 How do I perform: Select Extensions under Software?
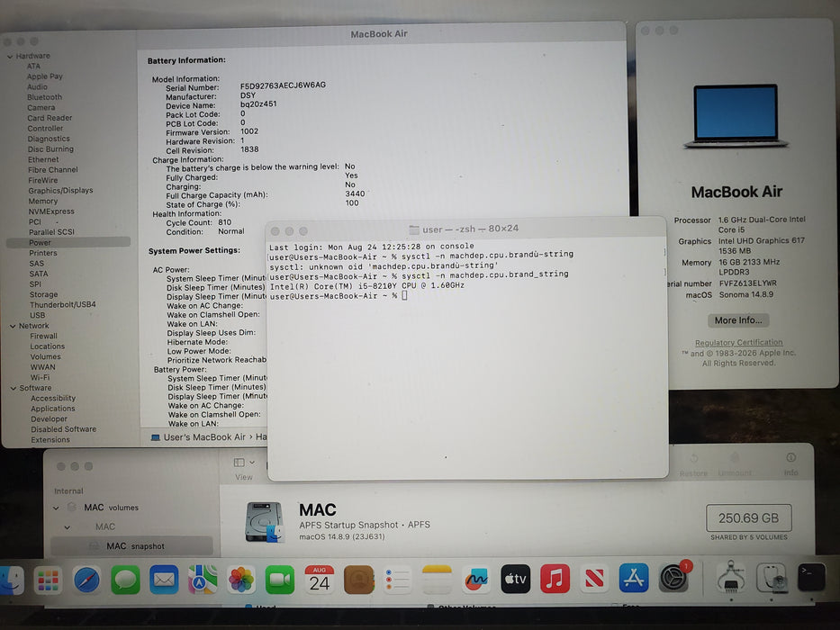[x=50, y=440]
